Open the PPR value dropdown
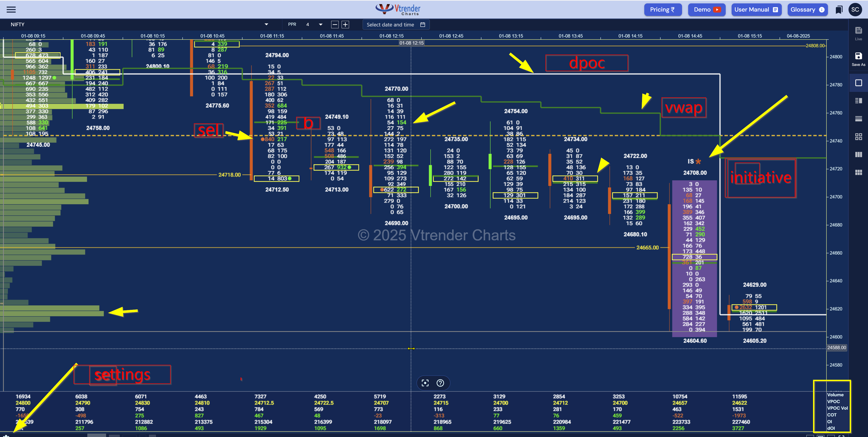 coord(320,24)
